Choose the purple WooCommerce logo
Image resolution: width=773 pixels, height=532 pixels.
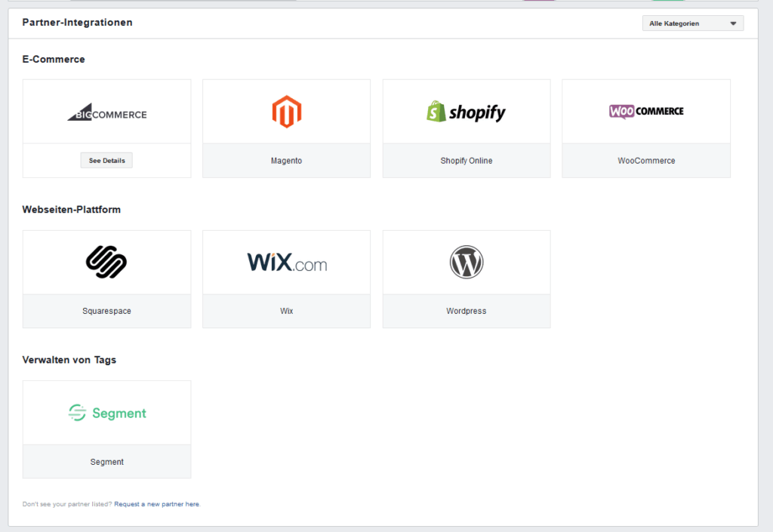[646, 111]
